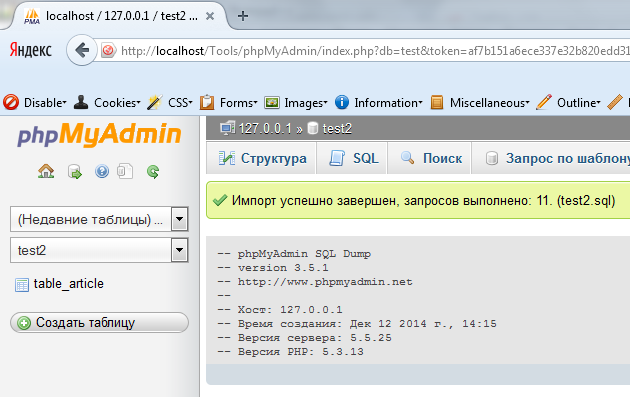Click the CSS wand icon
The width and height of the screenshot is (630, 397).
coord(154,102)
